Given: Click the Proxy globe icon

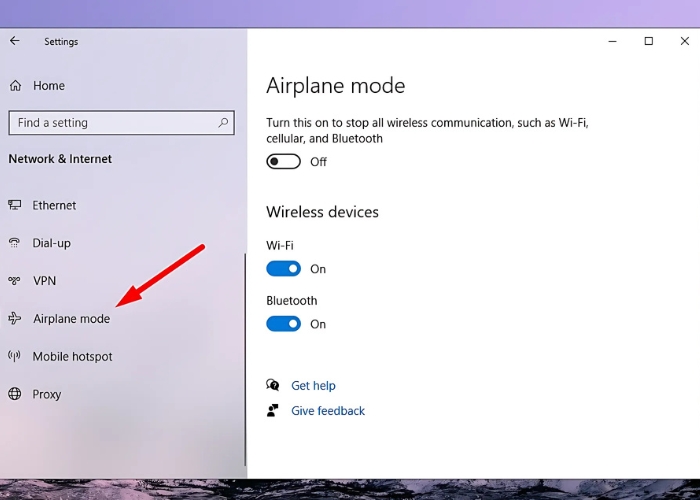Looking at the screenshot, I should click(x=15, y=394).
